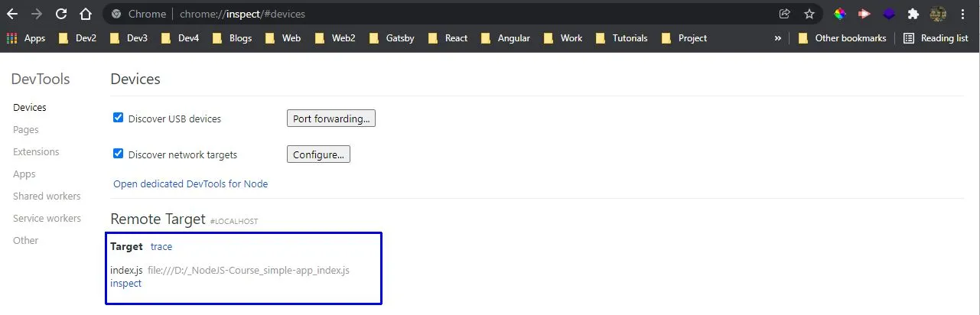980x315 pixels.
Task: Click the share page icon in address bar
Action: [784, 14]
